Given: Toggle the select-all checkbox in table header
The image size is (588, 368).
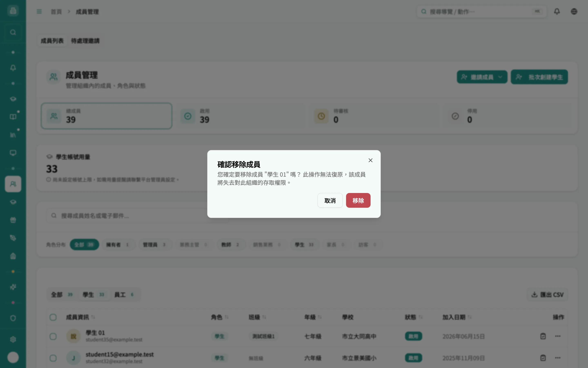Looking at the screenshot, I should click(53, 317).
